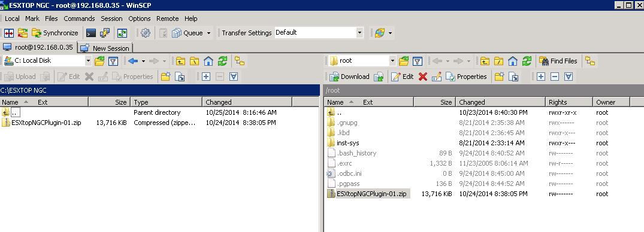This screenshot has height=232, width=644.
Task: Expand the refresh globe icon dropdown arrow
Action: 390,33
